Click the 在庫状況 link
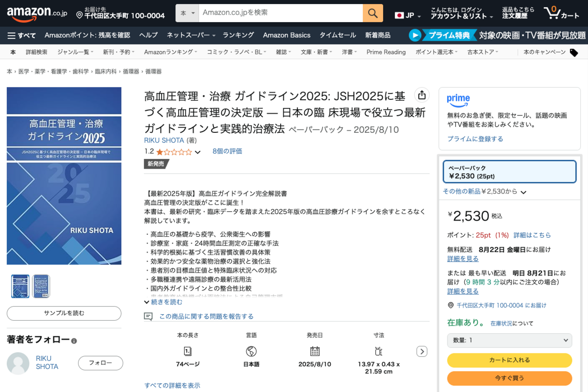This screenshot has height=392, width=588. click(x=501, y=324)
